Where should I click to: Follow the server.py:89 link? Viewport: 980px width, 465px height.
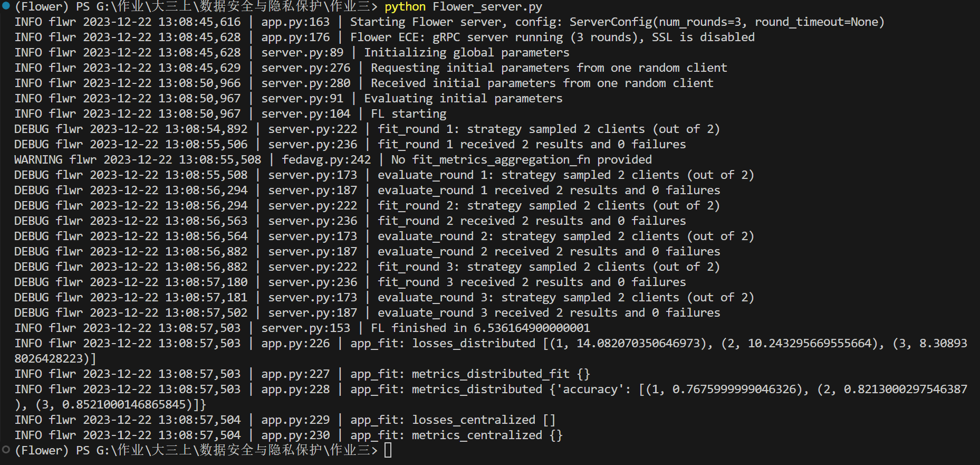[302, 53]
